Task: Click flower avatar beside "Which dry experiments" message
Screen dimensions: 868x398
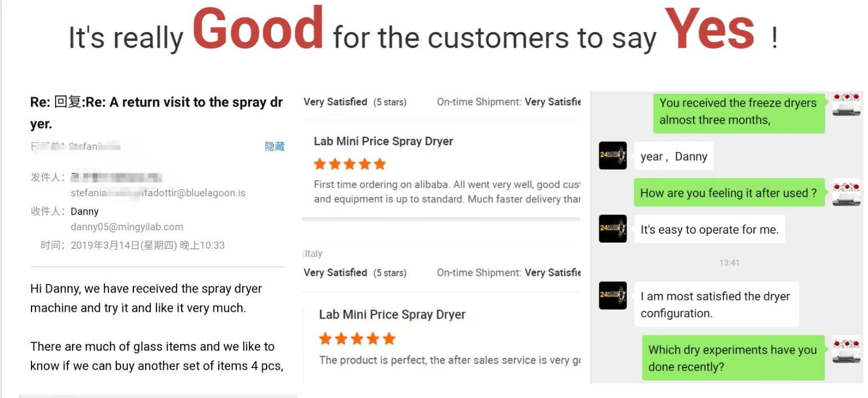Action: pyautogui.click(x=846, y=350)
